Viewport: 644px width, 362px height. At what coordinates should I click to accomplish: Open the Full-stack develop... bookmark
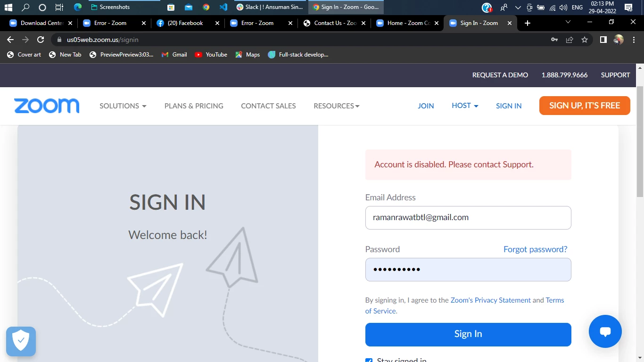(298, 55)
